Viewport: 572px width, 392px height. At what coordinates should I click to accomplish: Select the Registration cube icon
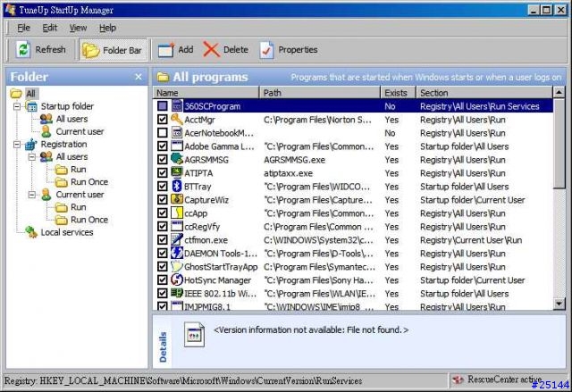(31, 145)
